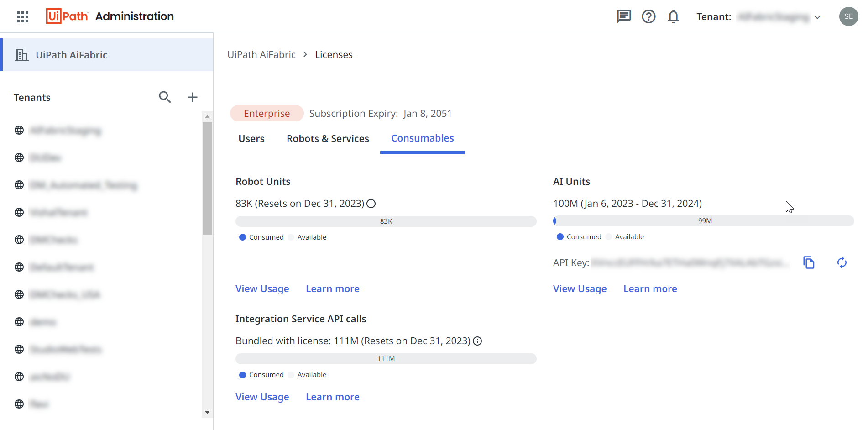The image size is (868, 430).
Task: Copy the AI Units API key
Action: [809, 262]
